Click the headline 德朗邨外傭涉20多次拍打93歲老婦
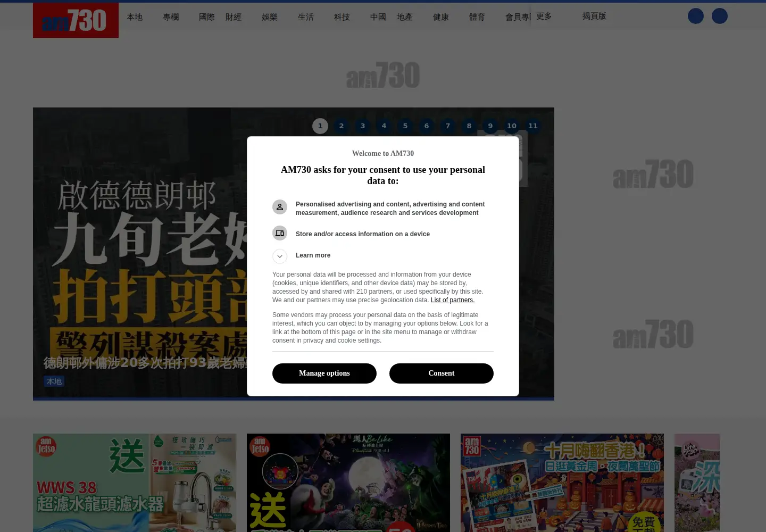 [145, 363]
